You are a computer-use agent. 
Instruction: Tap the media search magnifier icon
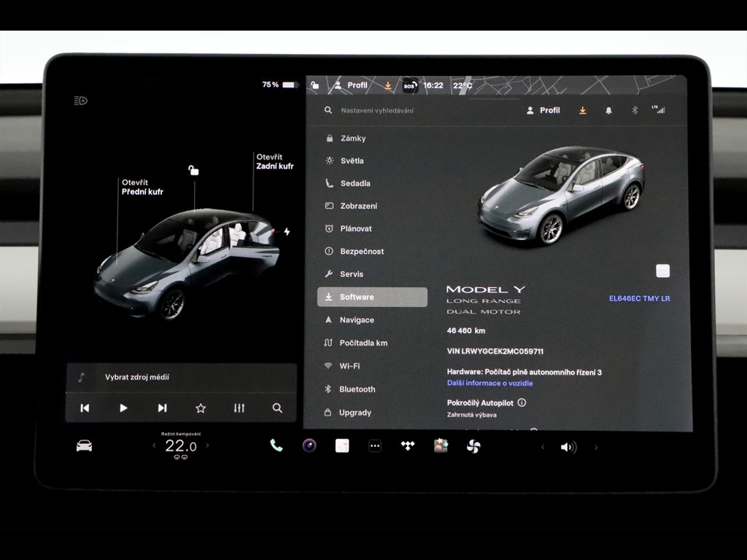click(277, 408)
